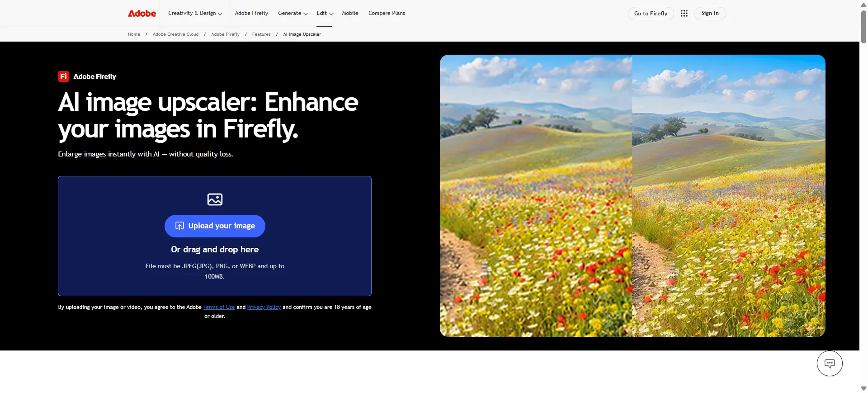Open the Mobile nav item
This screenshot has width=868, height=393.
[x=350, y=13]
